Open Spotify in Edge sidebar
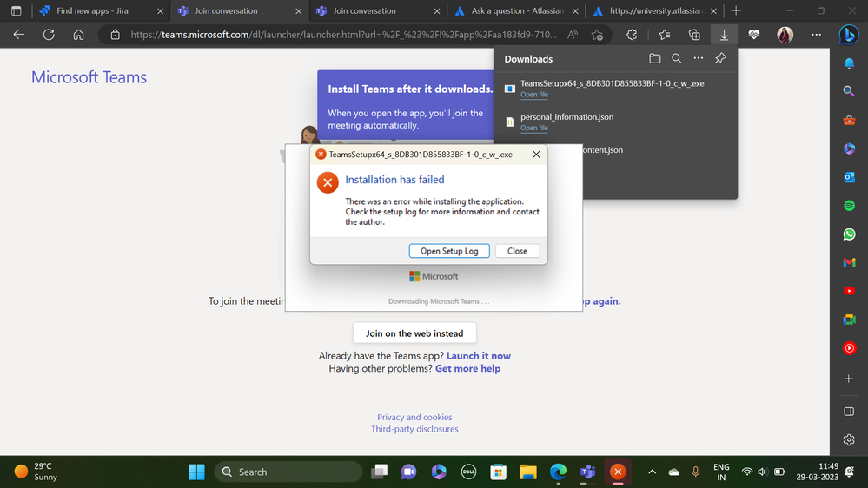Viewport: 868px width, 488px height. point(849,206)
